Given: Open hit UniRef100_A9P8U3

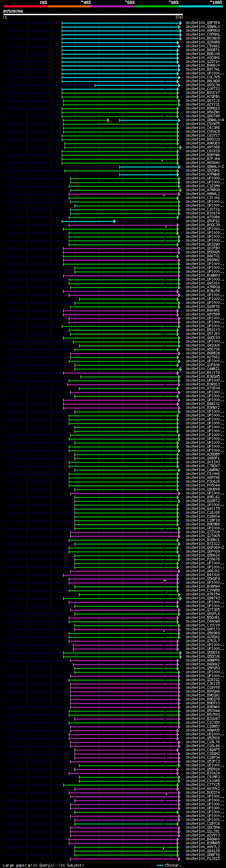Looking at the screenshot, I should [x=203, y=31].
